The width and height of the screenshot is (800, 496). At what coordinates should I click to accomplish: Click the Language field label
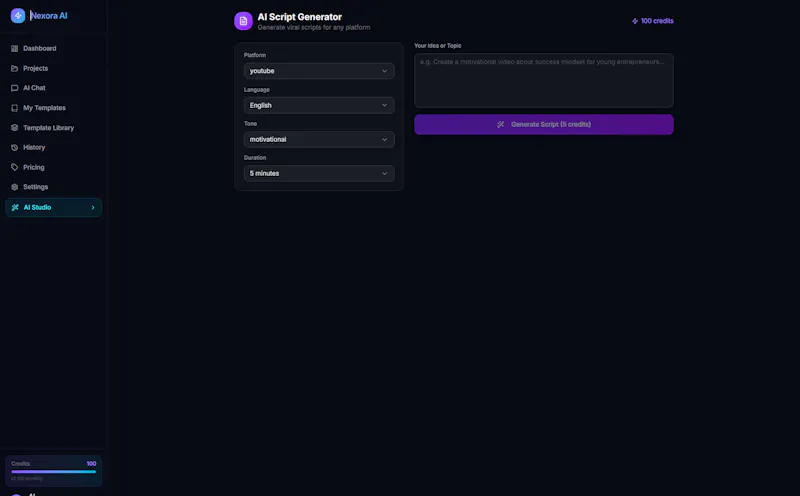point(257,90)
